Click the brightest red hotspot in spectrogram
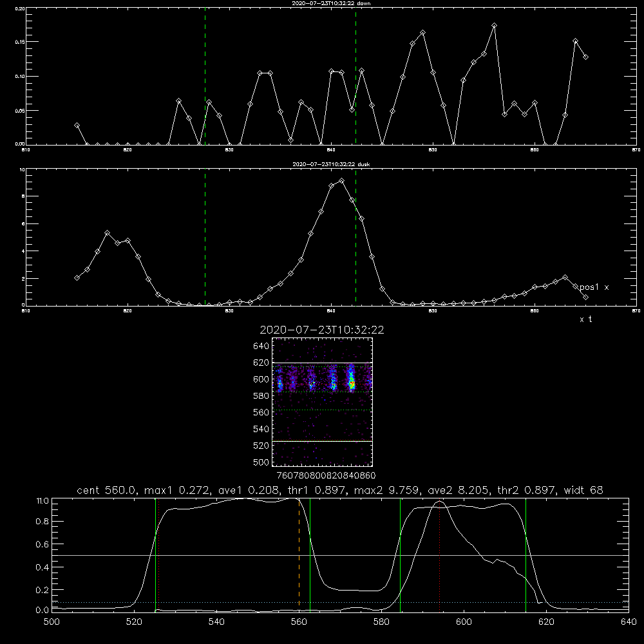 pyautogui.click(x=352, y=384)
